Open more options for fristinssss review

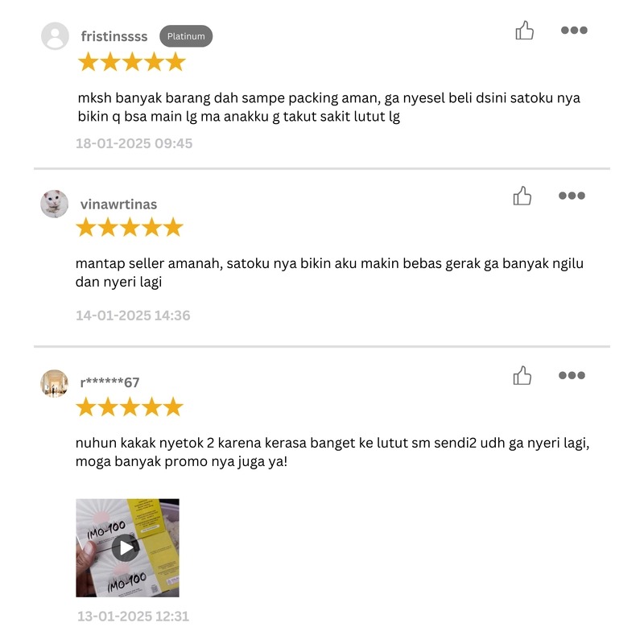(x=574, y=30)
